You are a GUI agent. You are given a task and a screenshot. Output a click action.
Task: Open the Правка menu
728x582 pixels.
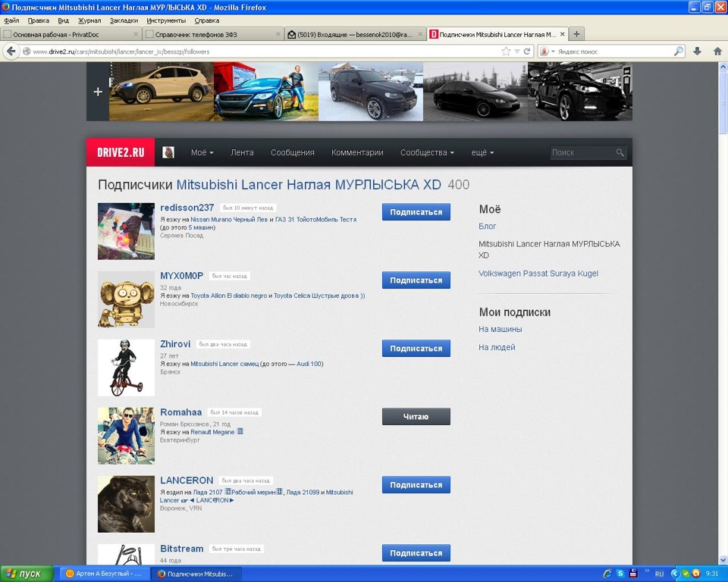click(x=39, y=20)
